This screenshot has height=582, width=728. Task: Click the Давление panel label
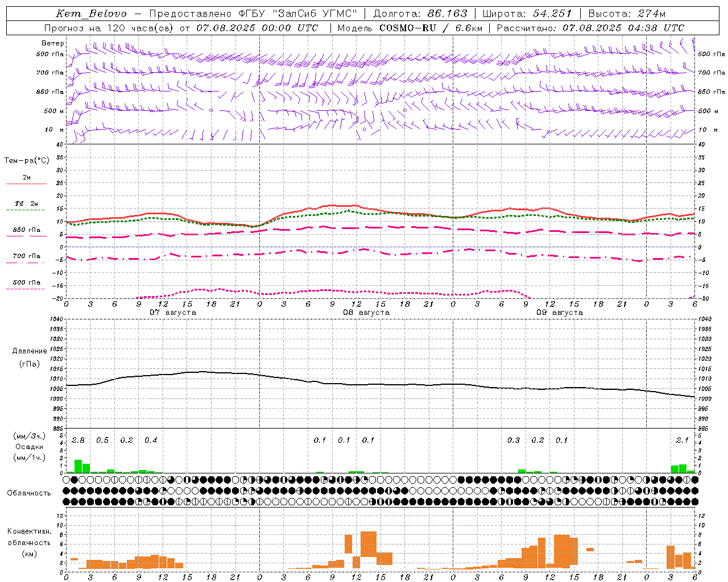coord(30,351)
